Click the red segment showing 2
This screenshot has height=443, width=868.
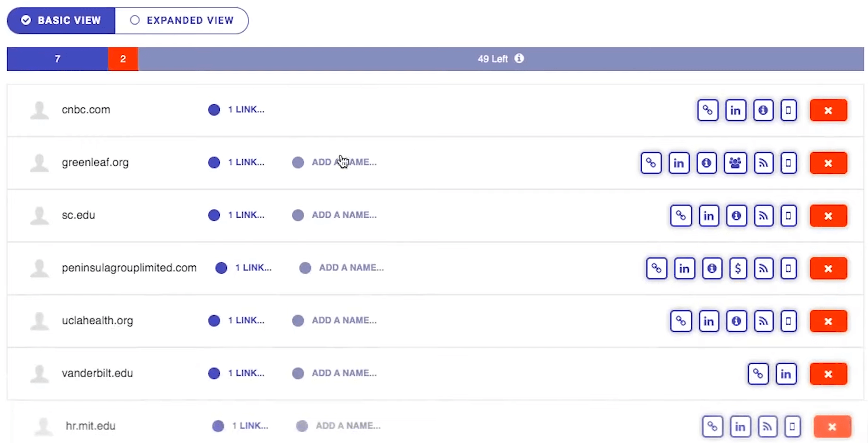tap(123, 59)
